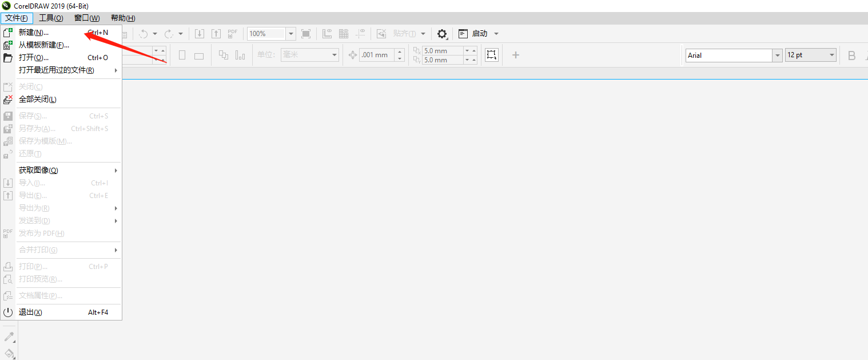The height and width of the screenshot is (360, 868).
Task: Select the Export icon
Action: (216, 34)
